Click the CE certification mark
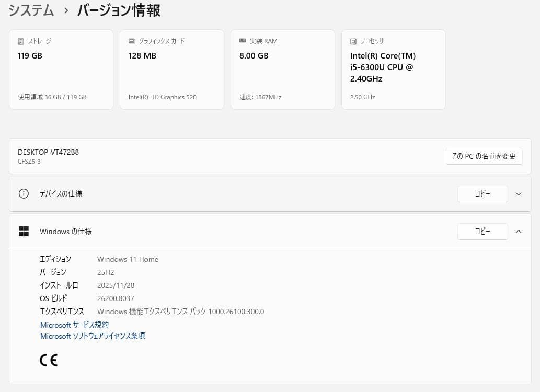 (x=49, y=360)
